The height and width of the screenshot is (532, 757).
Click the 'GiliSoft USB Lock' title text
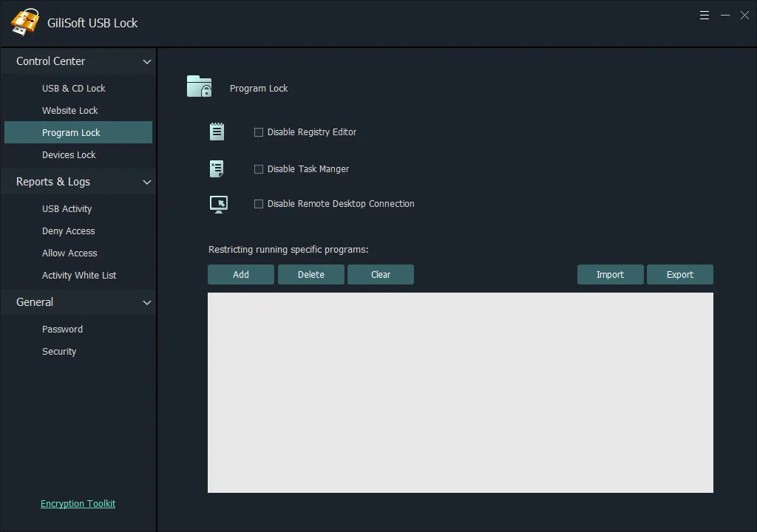[92, 23]
